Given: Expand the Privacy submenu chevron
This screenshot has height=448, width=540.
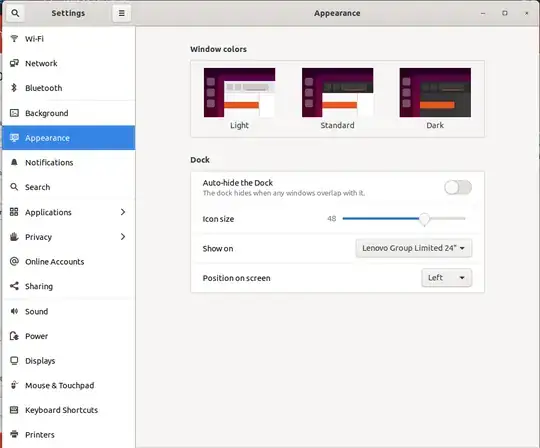Looking at the screenshot, I should tap(123, 237).
